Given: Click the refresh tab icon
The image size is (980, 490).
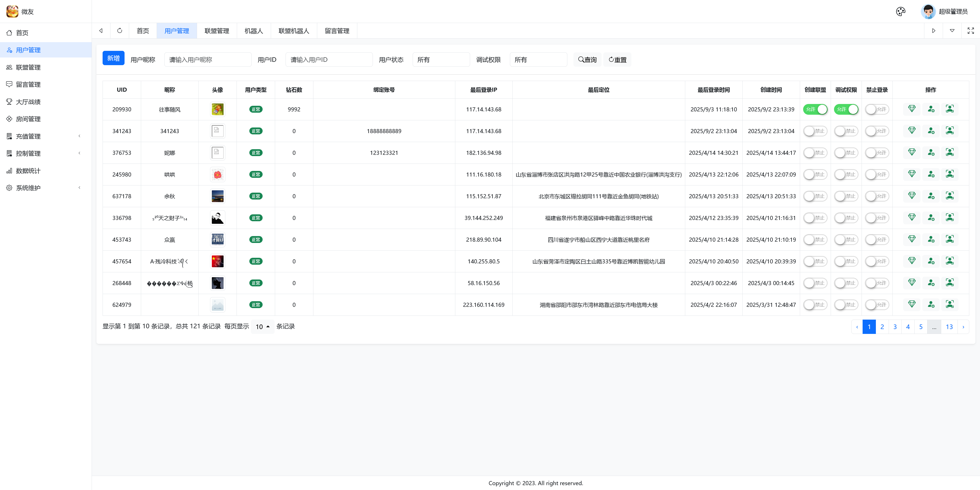Looking at the screenshot, I should (119, 31).
